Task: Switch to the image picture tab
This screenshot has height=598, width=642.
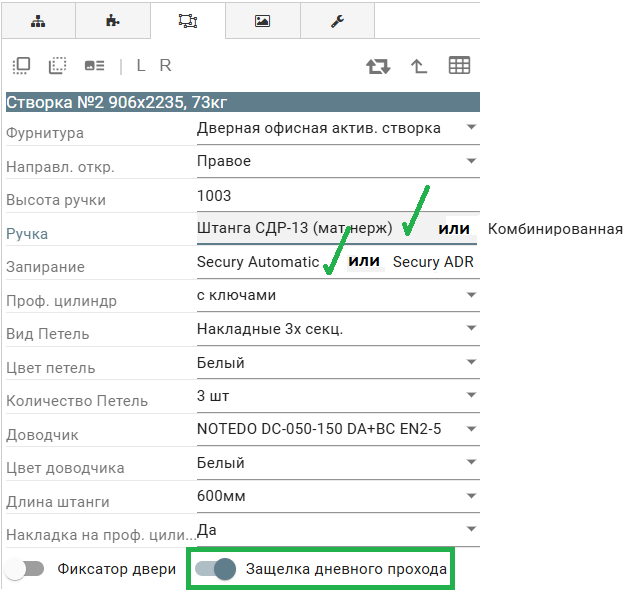Action: tap(262, 21)
